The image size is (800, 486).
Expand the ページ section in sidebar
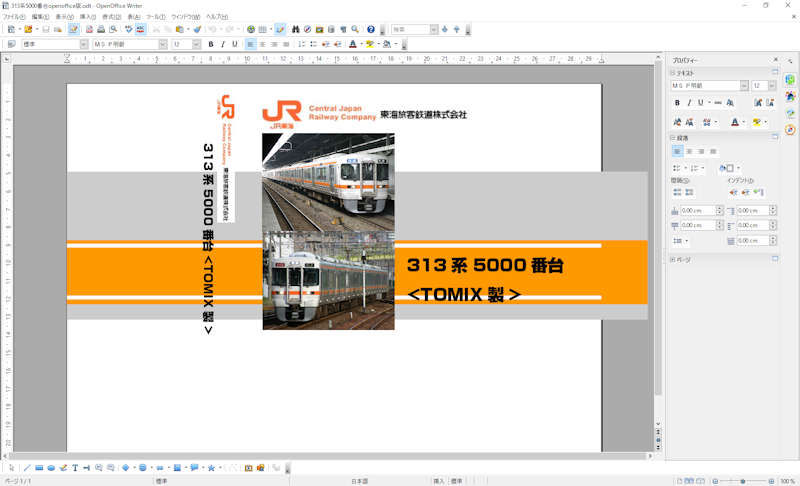click(x=672, y=260)
